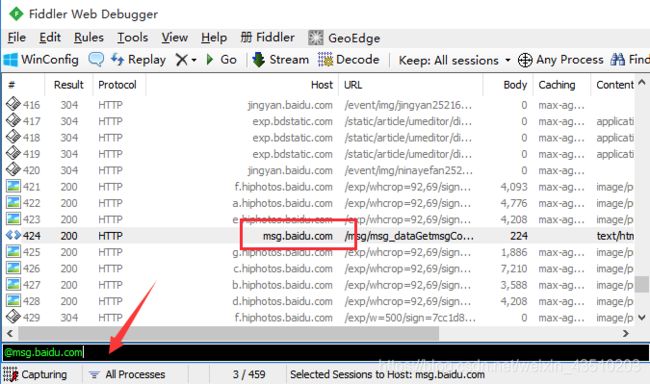This screenshot has width=650, height=384.
Task: Open the All Processes filter dropdown
Action: click(127, 374)
